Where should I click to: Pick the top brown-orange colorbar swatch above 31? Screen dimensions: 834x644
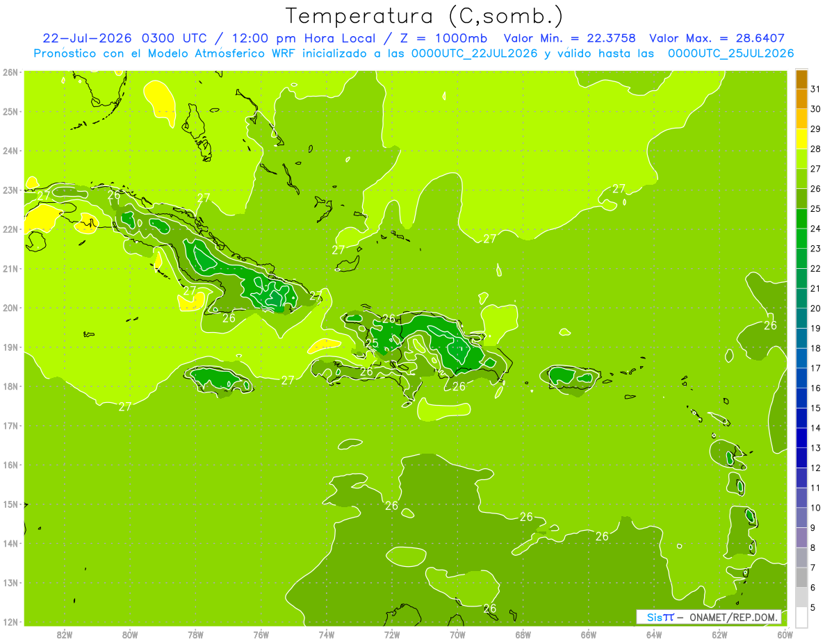pyautogui.click(x=802, y=79)
